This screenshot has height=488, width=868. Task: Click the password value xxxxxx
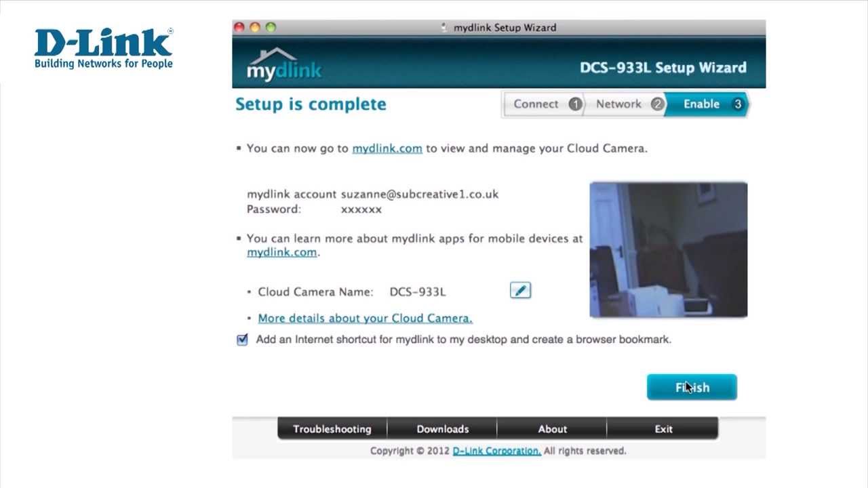pos(361,209)
